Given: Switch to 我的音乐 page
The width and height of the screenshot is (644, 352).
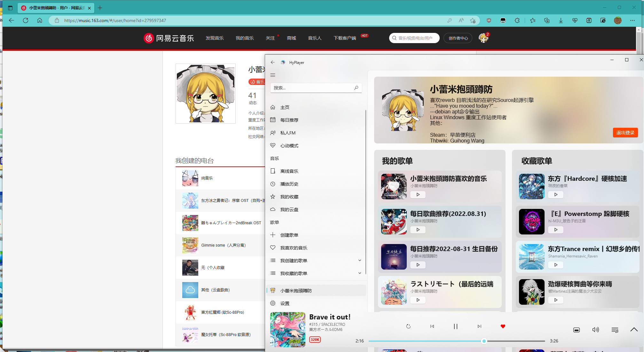Looking at the screenshot, I should [x=245, y=38].
